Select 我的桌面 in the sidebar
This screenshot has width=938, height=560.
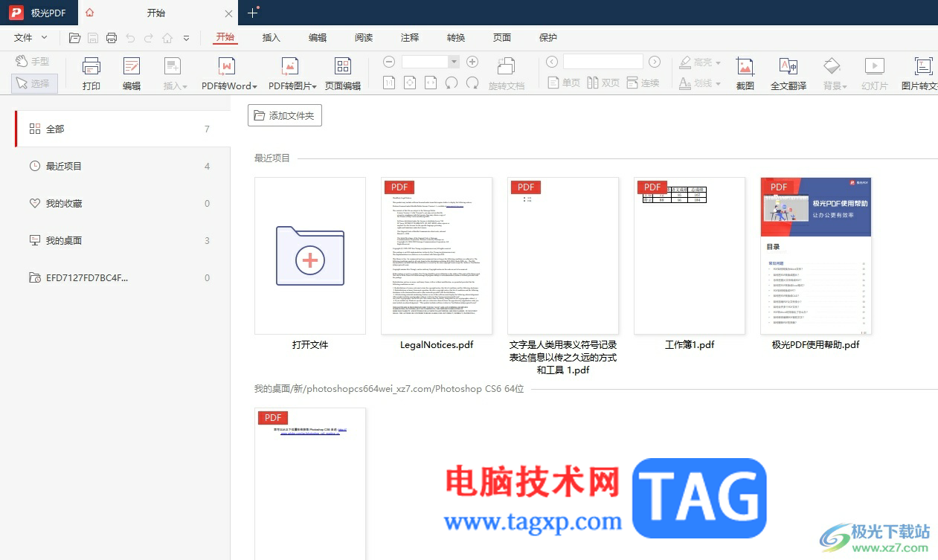point(123,240)
